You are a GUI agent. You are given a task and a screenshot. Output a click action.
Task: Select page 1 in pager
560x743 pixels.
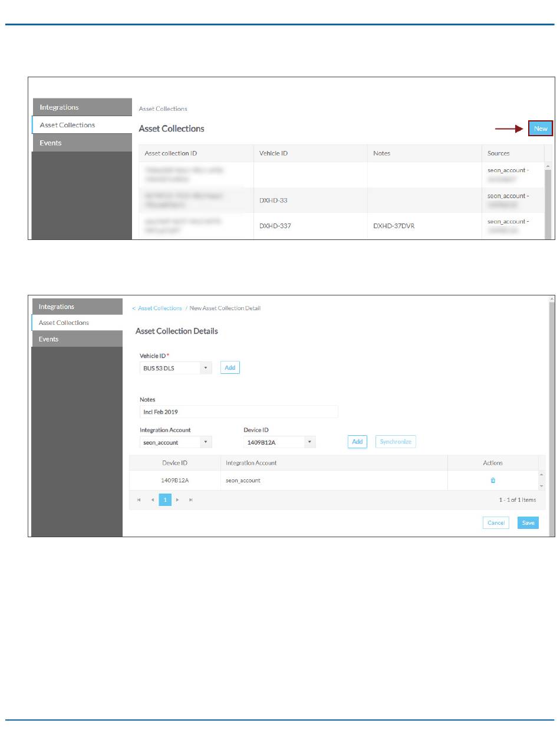pyautogui.click(x=166, y=500)
